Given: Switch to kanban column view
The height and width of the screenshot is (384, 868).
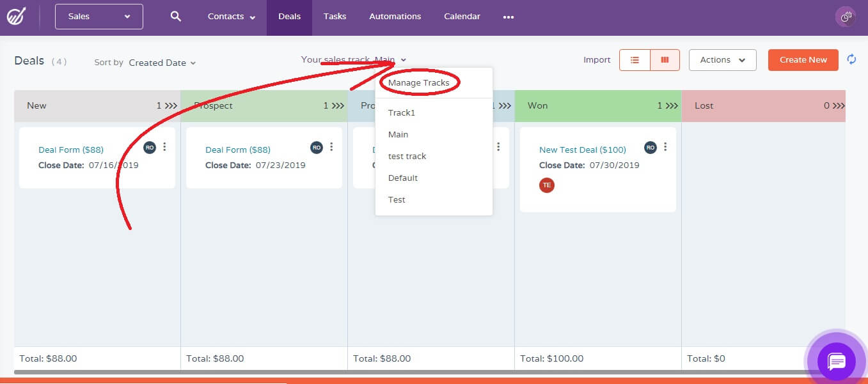Looking at the screenshot, I should (x=665, y=59).
